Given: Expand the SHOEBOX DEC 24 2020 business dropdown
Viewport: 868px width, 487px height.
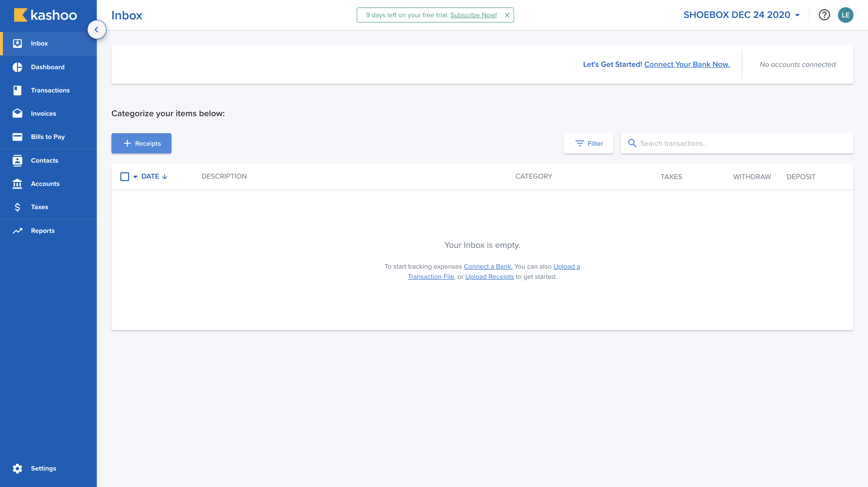Looking at the screenshot, I should [x=741, y=15].
